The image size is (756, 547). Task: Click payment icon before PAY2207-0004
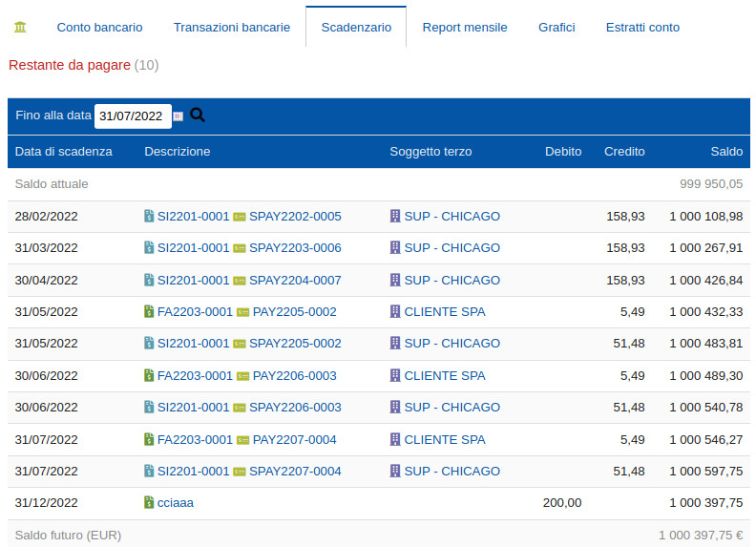click(x=242, y=440)
